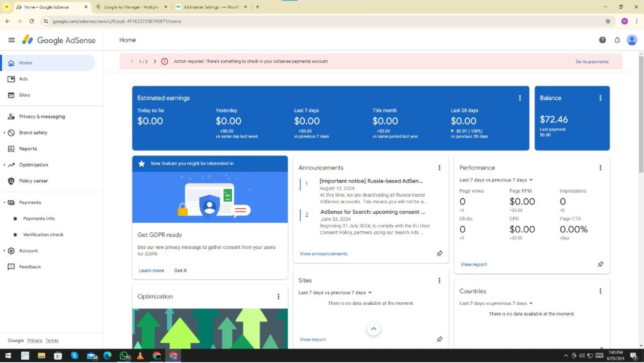Switch to Google Ad Manager tab
This screenshot has width=644, height=363.
tap(131, 7)
